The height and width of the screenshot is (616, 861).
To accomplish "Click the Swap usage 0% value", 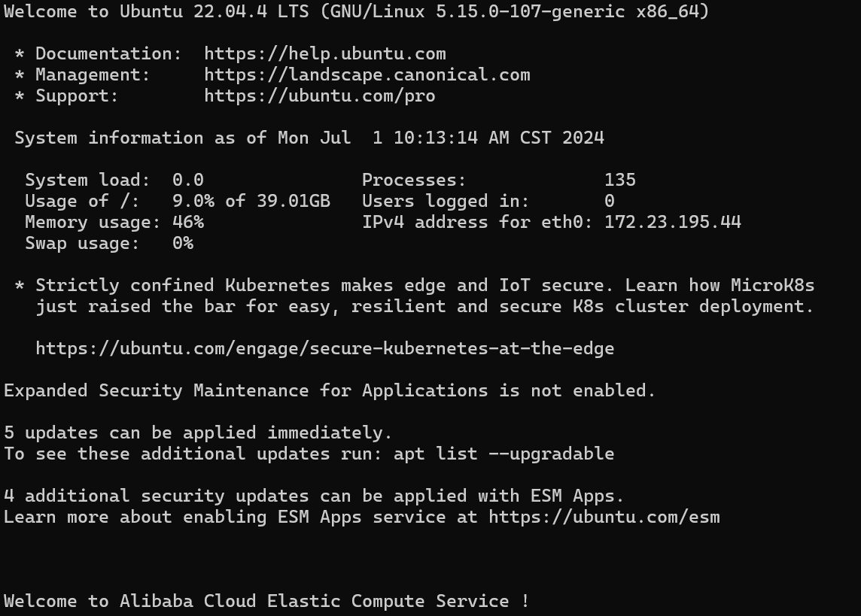I will 183,244.
